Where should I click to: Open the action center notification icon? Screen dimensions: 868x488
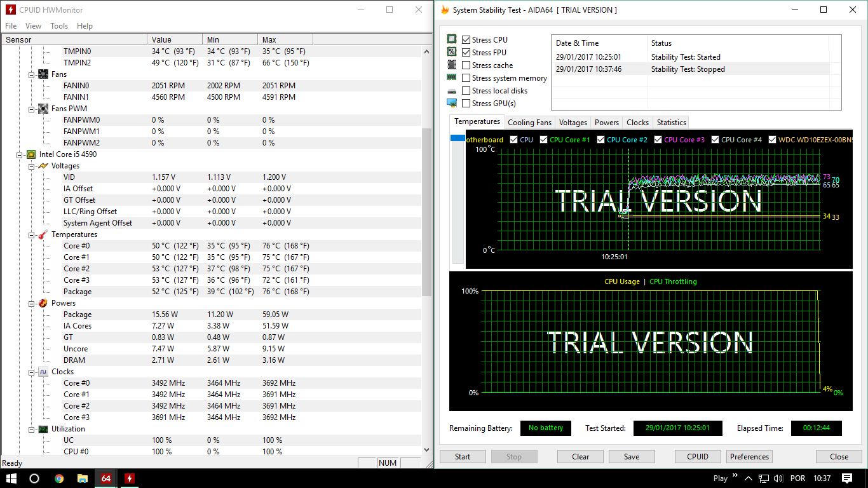[847, 478]
